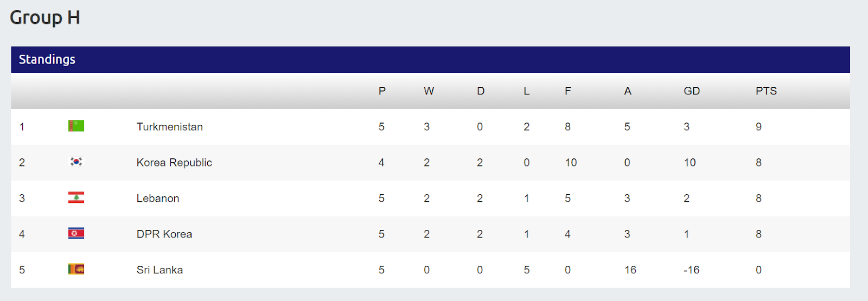Click the D column header

pyautogui.click(x=481, y=91)
